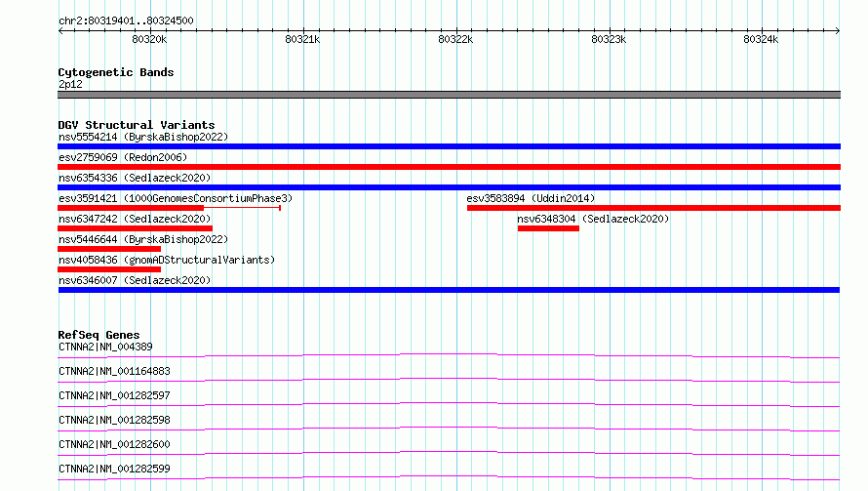Click the RefSeq Genes track title
868x491 pixels.
[99, 335]
